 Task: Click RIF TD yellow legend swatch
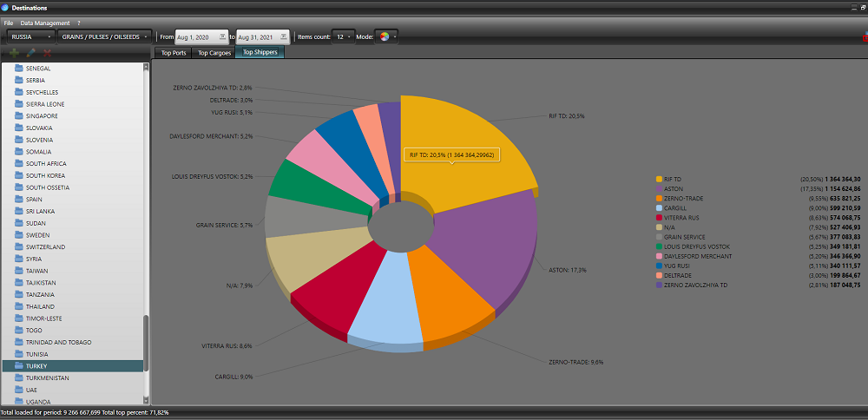(659, 180)
